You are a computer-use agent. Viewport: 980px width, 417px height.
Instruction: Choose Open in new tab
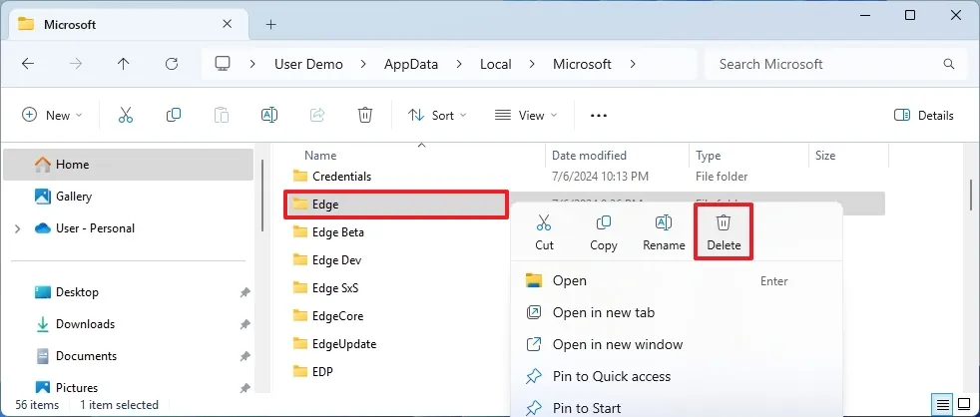(x=603, y=312)
